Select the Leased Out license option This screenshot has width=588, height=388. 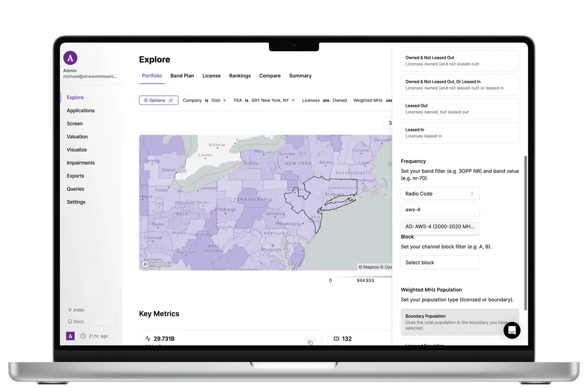[460, 108]
